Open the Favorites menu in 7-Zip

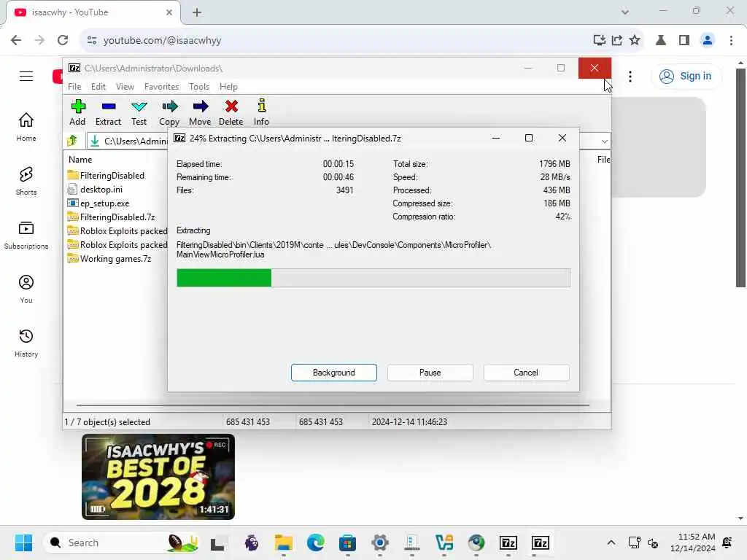tap(161, 87)
